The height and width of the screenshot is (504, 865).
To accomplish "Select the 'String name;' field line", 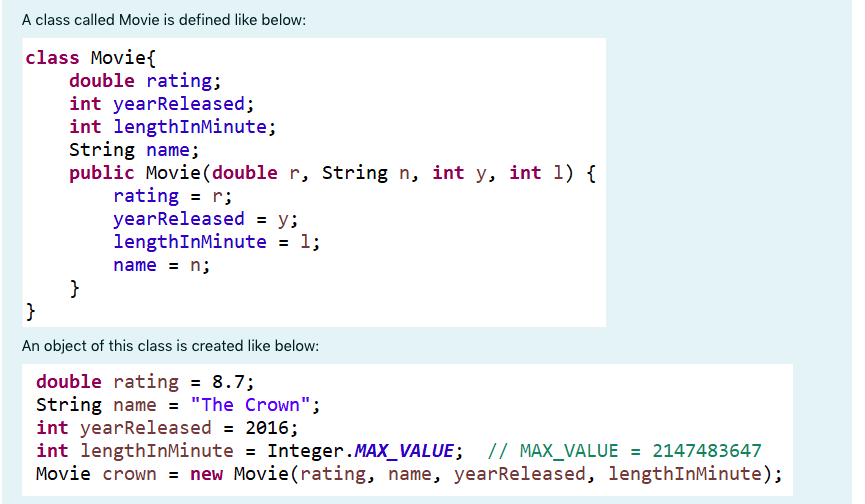I will pyautogui.click(x=134, y=150).
